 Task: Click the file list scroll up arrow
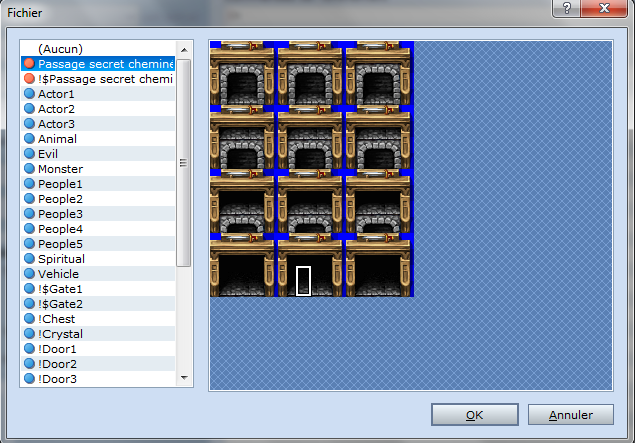pyautogui.click(x=184, y=50)
